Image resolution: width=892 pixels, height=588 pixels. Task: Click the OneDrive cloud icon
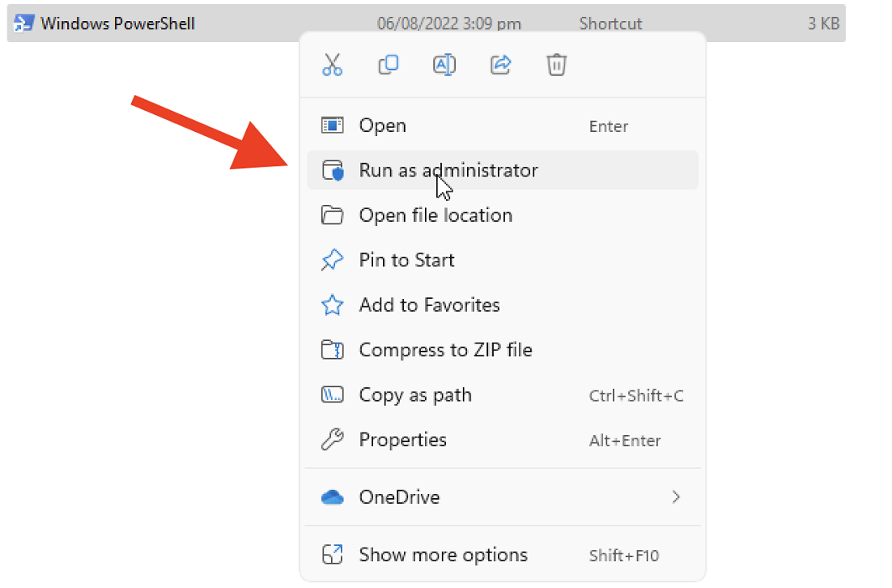pyautogui.click(x=333, y=496)
